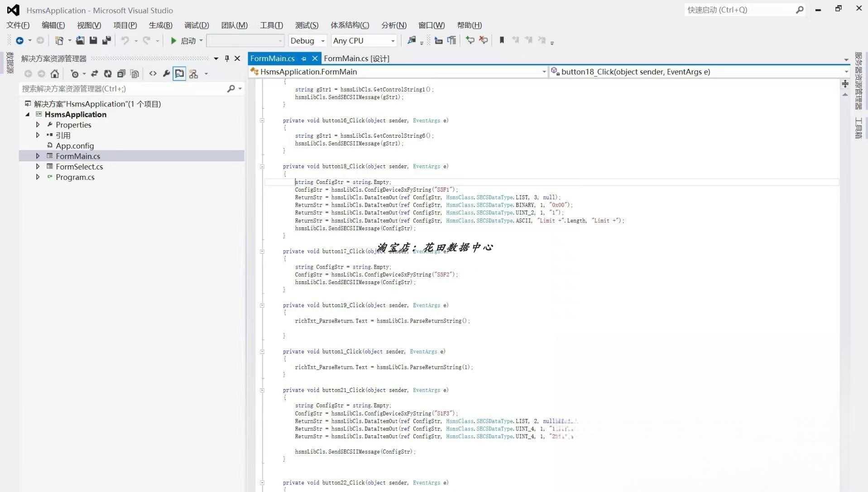Click the View Class Diagram icon

coord(194,74)
